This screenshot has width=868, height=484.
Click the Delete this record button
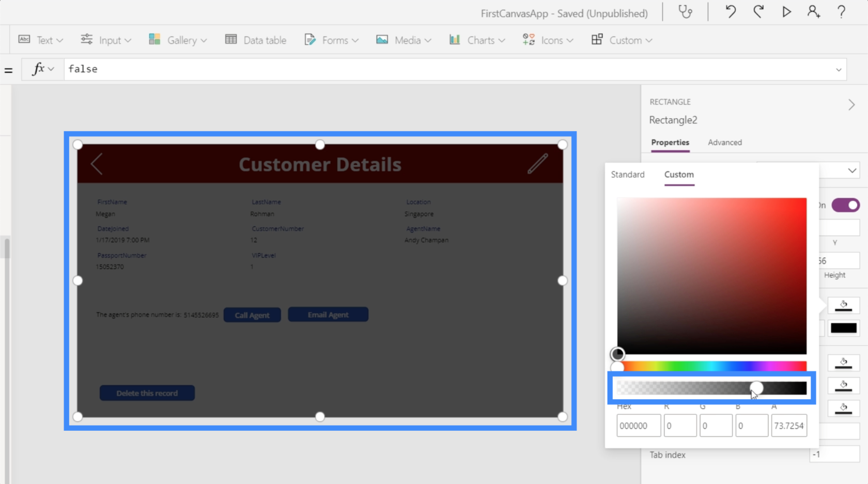click(147, 393)
